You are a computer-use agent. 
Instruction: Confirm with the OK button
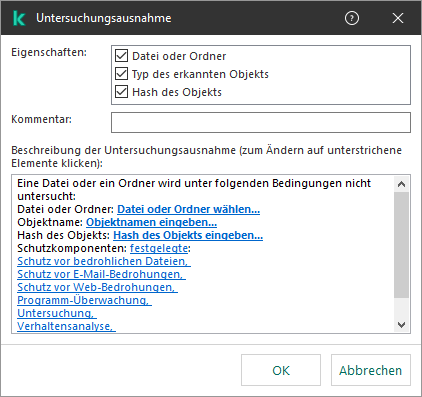coord(281,370)
